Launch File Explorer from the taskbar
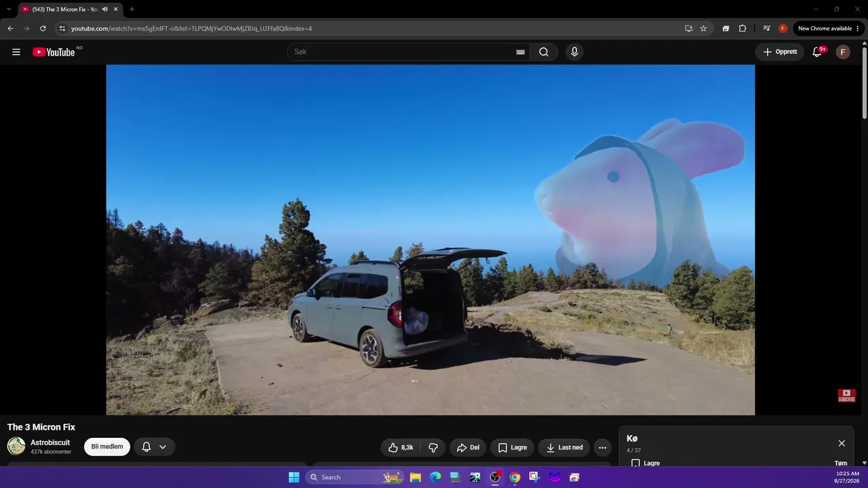This screenshot has width=868, height=488. 416,477
